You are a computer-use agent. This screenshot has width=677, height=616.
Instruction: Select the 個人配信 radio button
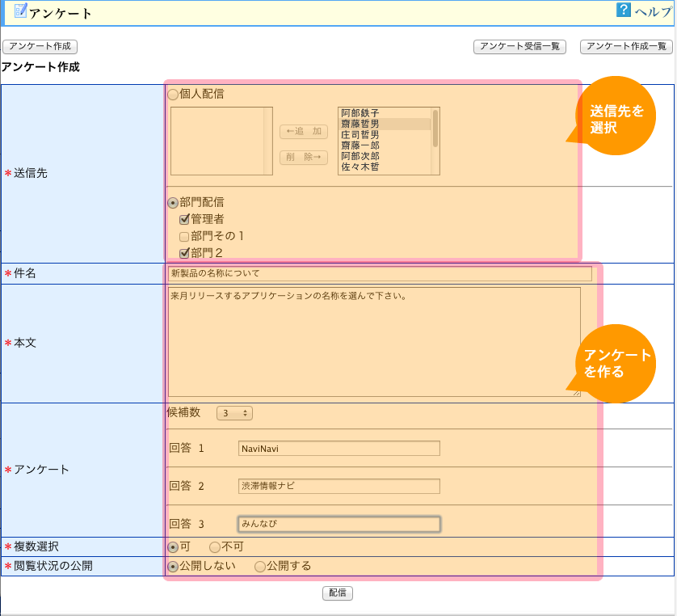(x=173, y=94)
